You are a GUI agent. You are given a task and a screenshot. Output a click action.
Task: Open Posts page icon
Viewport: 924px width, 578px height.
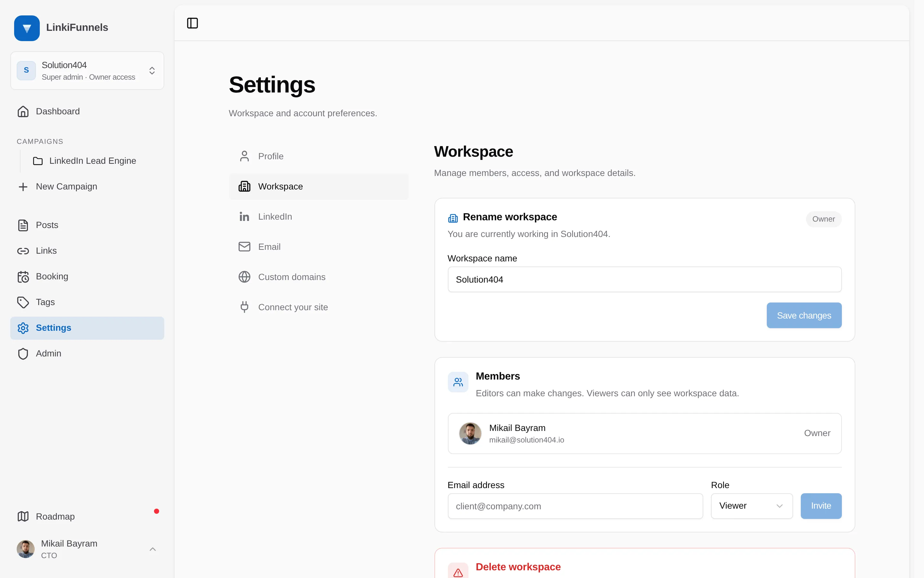pos(23,225)
